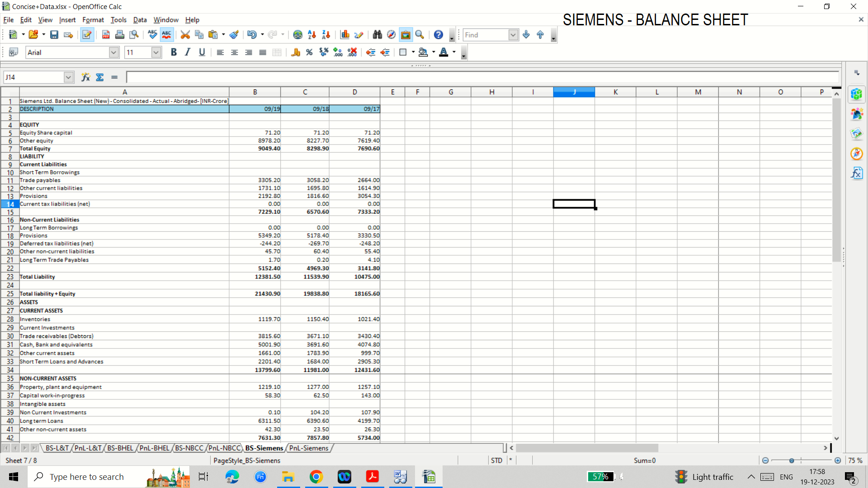Expand the Name Box dropdown
This screenshot has height=488, width=868.
coord(68,77)
